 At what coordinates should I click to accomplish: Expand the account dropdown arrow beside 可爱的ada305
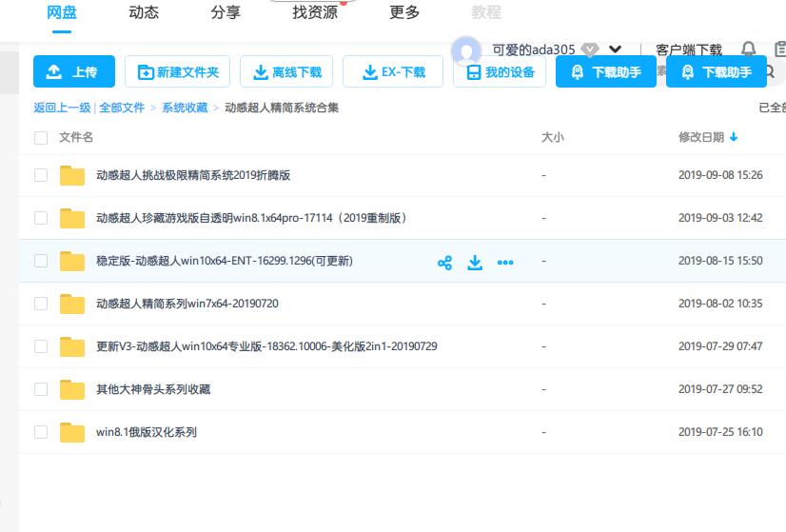click(615, 49)
